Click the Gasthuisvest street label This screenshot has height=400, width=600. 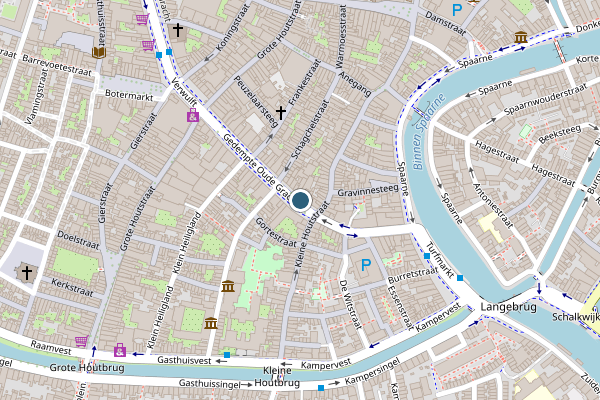click(184, 360)
